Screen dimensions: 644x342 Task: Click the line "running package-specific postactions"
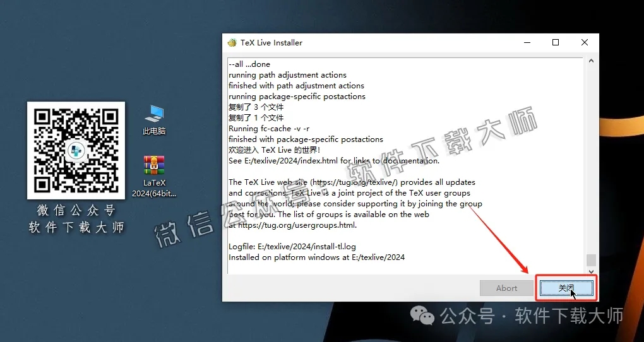coord(297,97)
